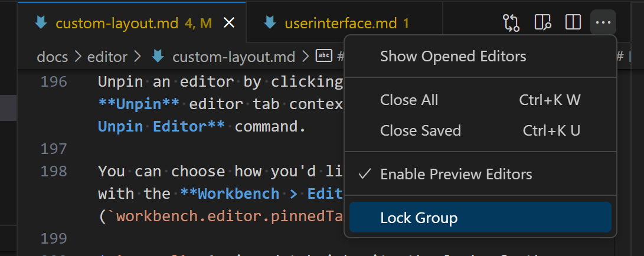The width and height of the screenshot is (644, 256).
Task: Select Show Opened Editors from menu
Action: click(453, 57)
